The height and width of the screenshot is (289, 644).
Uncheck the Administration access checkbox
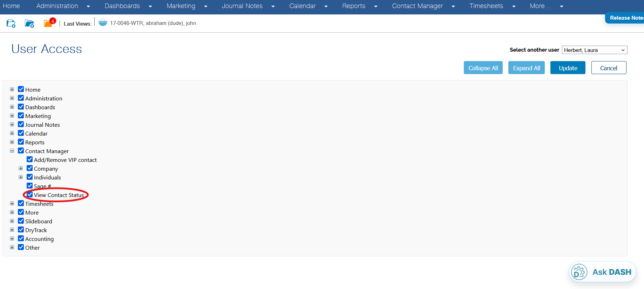(x=21, y=98)
